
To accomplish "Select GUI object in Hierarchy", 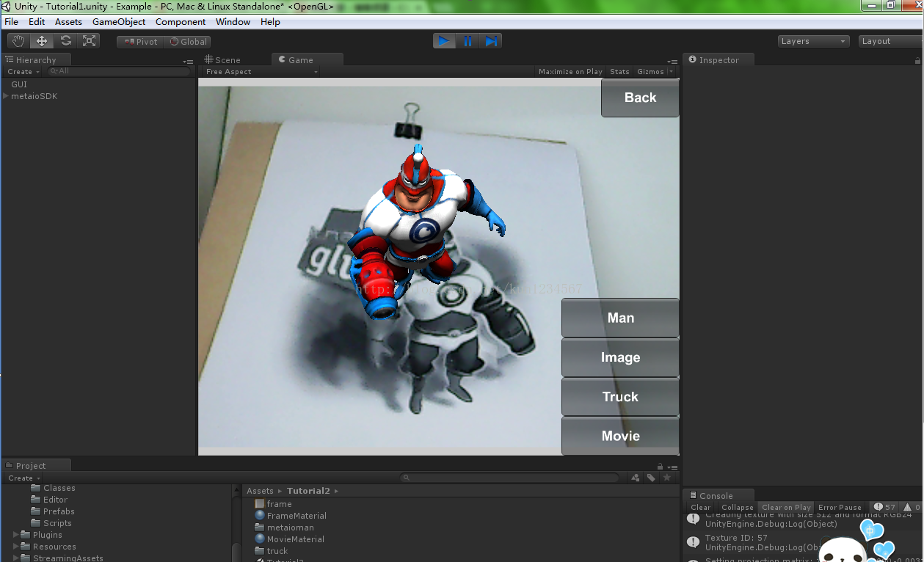I will (19, 85).
